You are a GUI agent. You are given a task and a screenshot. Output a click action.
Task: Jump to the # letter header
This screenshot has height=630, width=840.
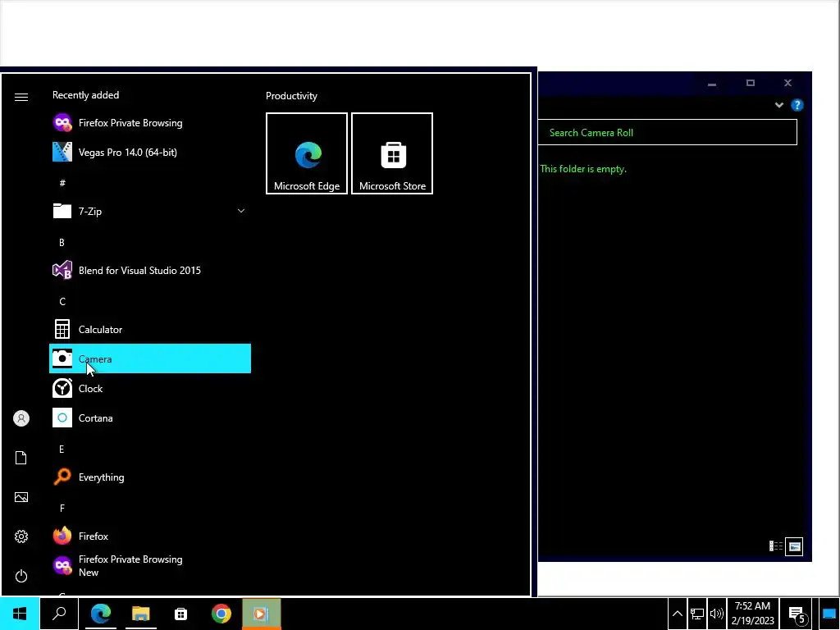pos(62,183)
